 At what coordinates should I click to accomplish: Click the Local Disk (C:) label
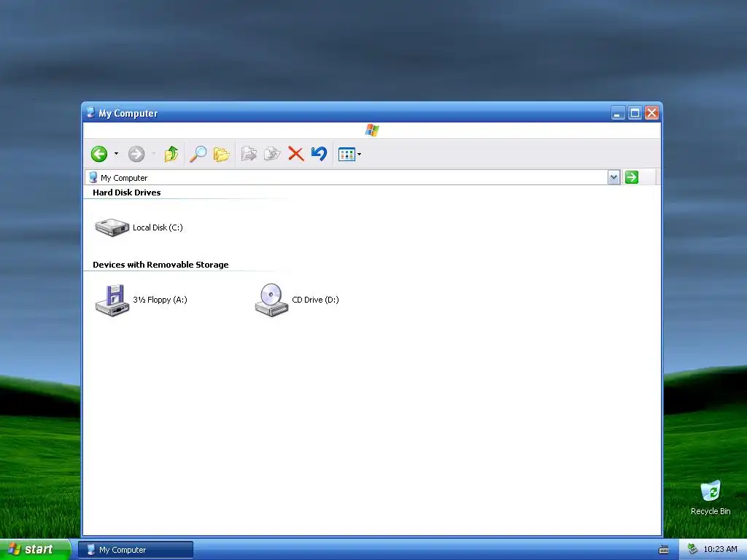[x=158, y=227]
